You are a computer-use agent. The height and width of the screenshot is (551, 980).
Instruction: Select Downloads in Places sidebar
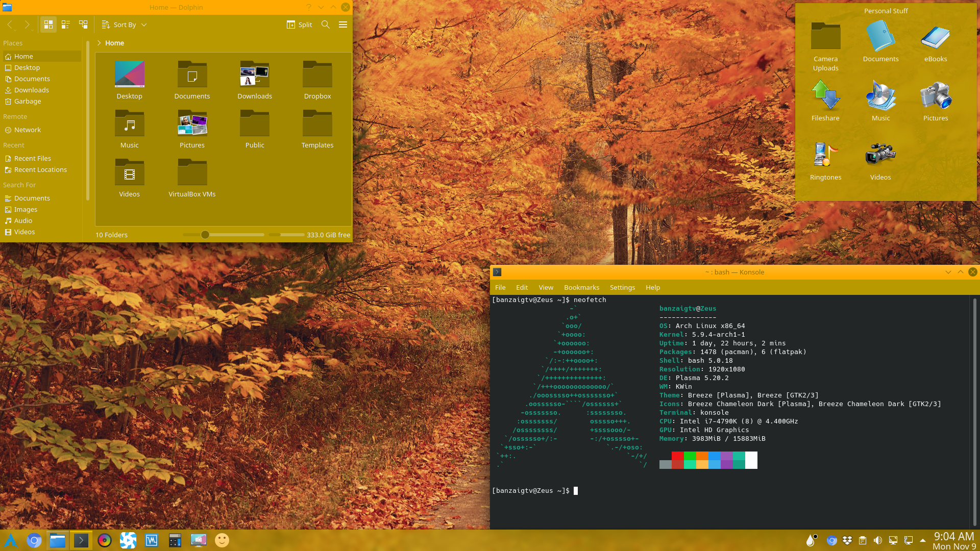[42, 90]
